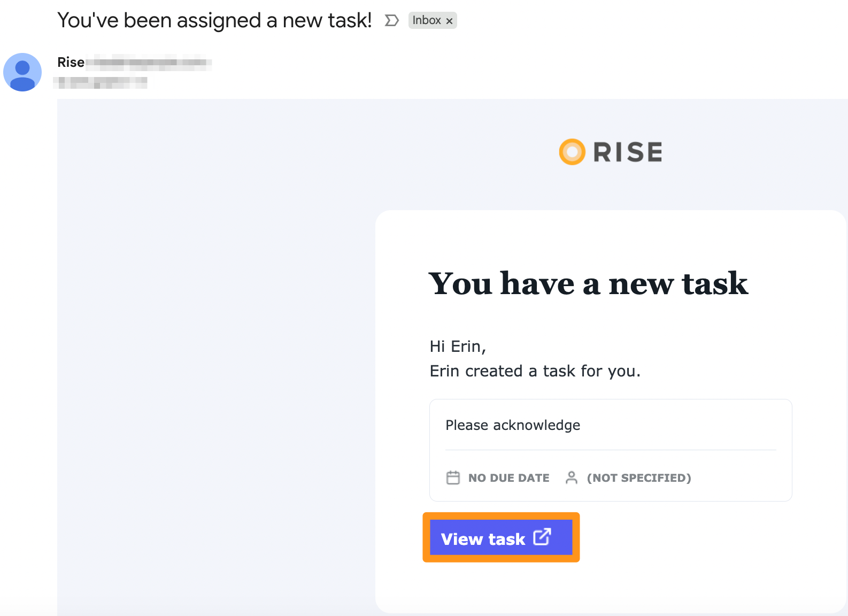
Task: Click the sender's profile avatar
Action: click(x=22, y=72)
